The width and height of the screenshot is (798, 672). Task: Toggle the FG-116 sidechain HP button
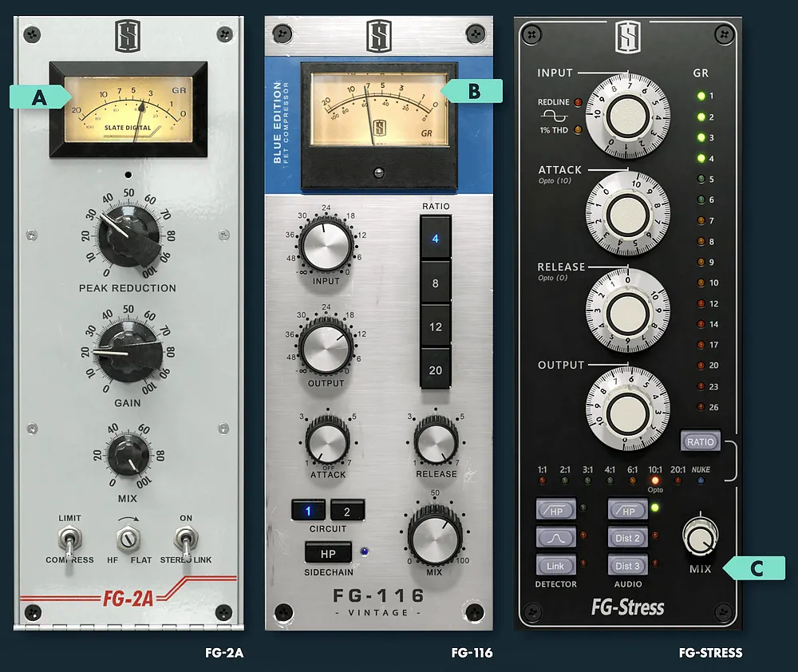(x=328, y=553)
